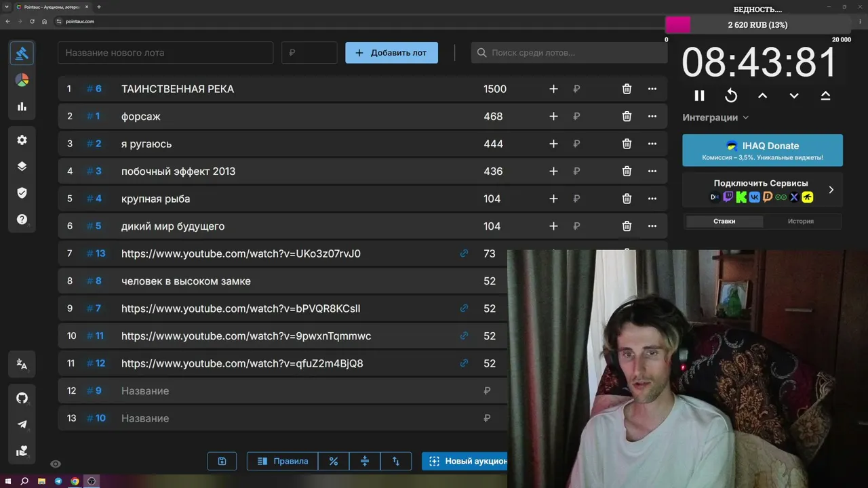Open more options for дикий мир будущего

tap(652, 226)
